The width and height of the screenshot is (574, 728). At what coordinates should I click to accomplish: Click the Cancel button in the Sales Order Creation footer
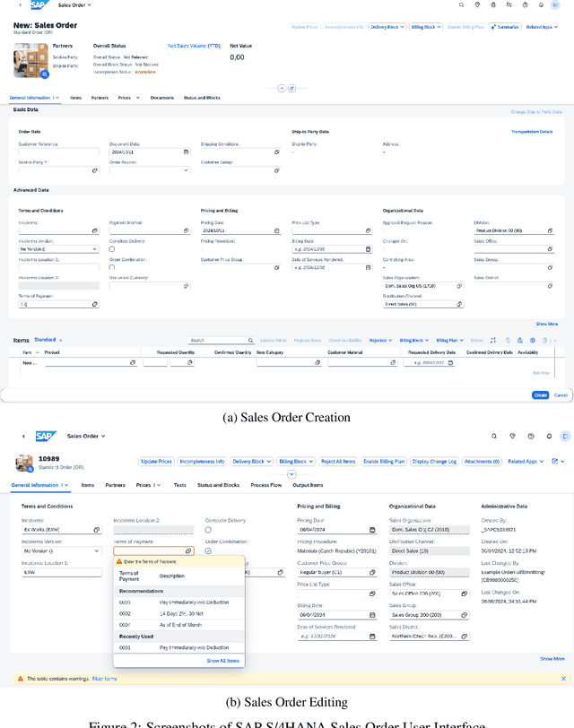[561, 395]
